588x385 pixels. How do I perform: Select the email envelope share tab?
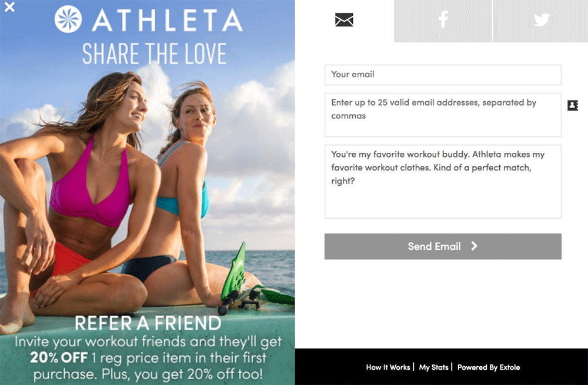(x=344, y=20)
